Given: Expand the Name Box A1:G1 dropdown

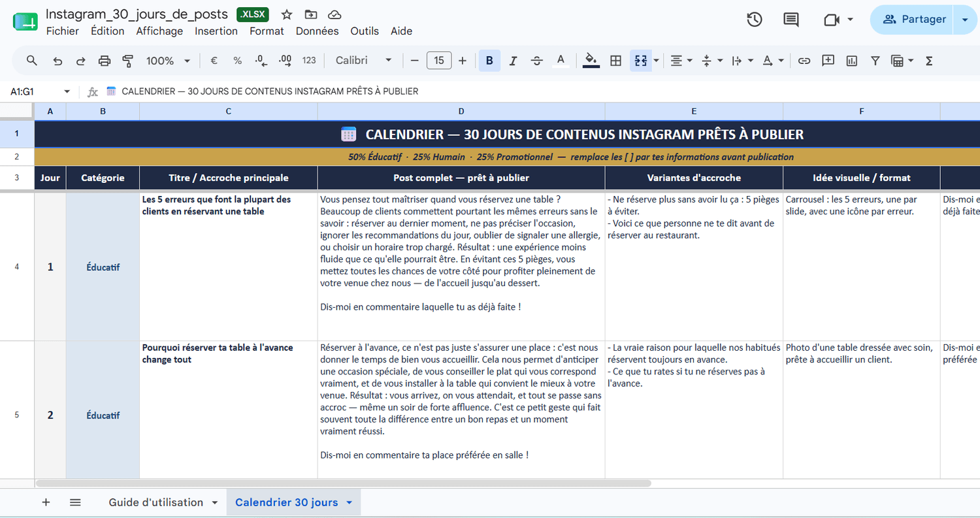Looking at the screenshot, I should coord(67,91).
